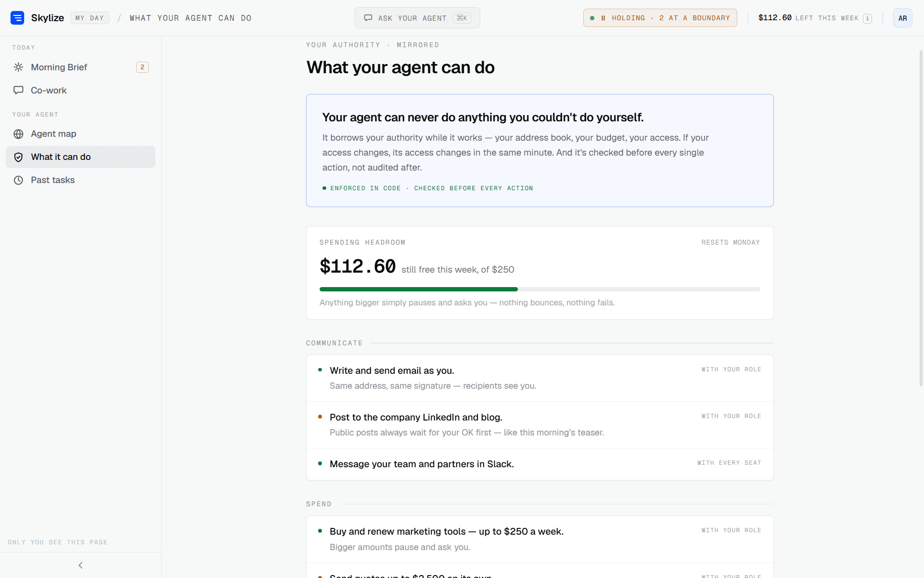Open the AR account avatar menu
Image resolution: width=924 pixels, height=578 pixels.
pyautogui.click(x=902, y=18)
